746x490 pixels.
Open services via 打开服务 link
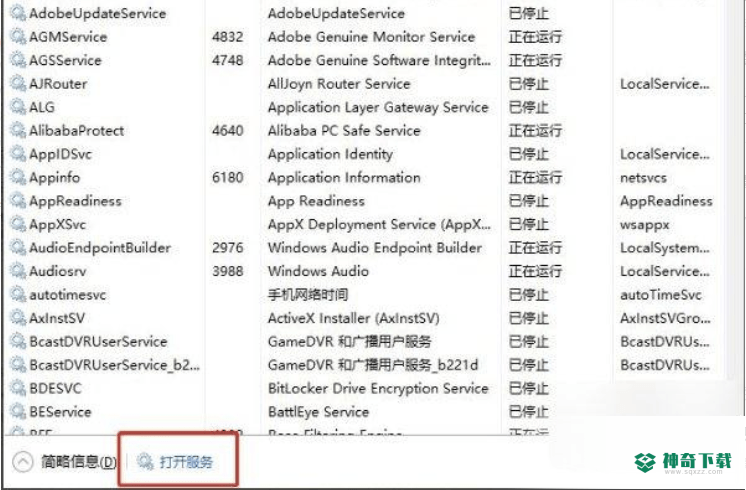[x=186, y=461]
